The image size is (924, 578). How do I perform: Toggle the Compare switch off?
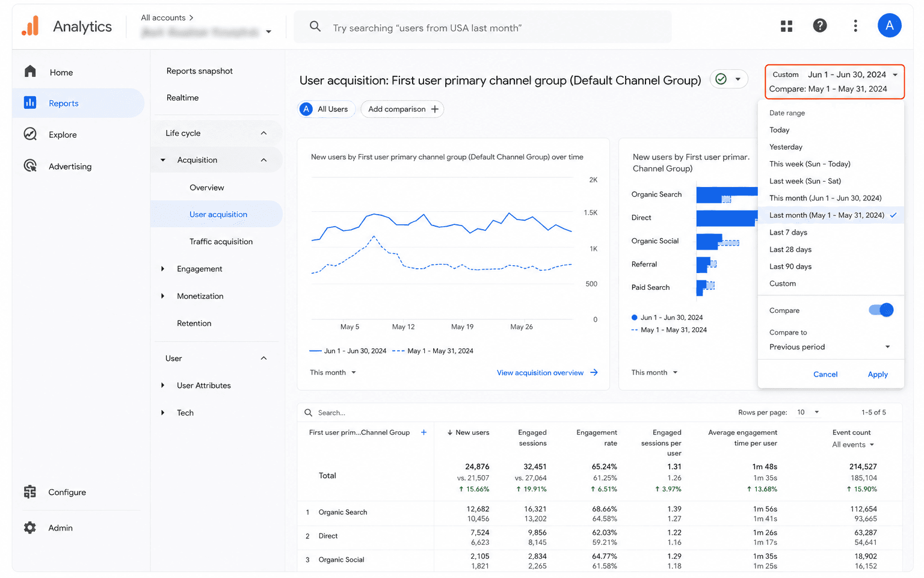point(881,310)
